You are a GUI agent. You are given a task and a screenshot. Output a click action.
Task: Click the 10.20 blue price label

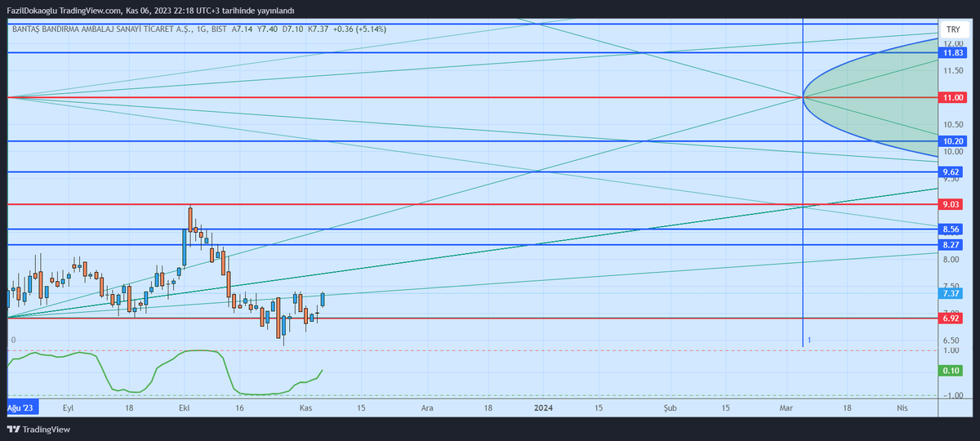[x=952, y=141]
